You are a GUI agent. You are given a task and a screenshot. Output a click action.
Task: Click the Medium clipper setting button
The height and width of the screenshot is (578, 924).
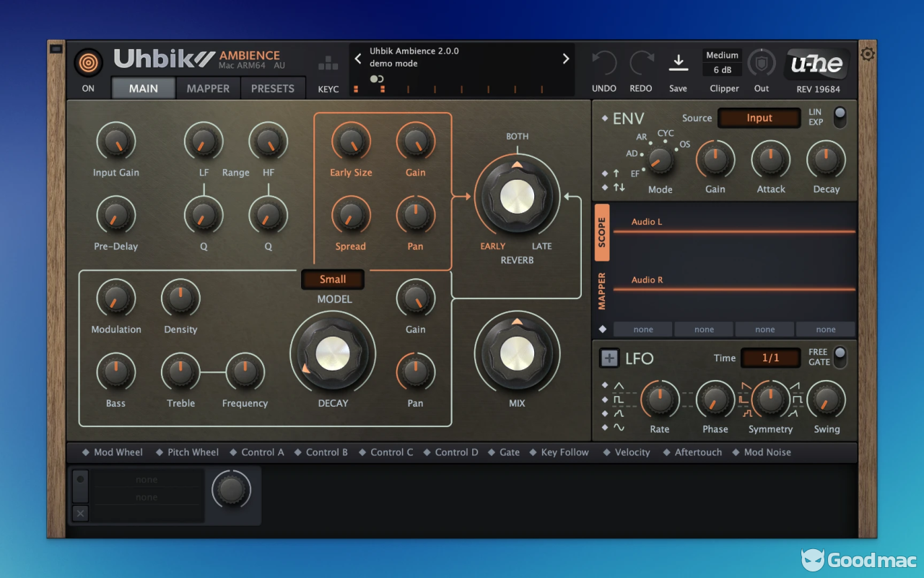tap(722, 56)
